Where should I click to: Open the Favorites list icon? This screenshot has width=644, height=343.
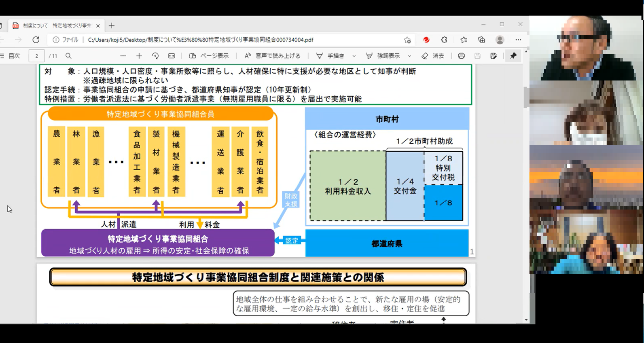[x=464, y=40]
